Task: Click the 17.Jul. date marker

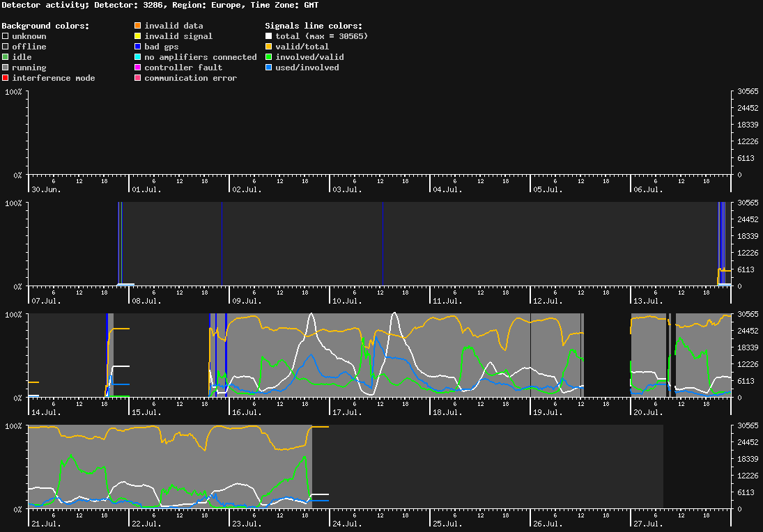Action: 348,412
